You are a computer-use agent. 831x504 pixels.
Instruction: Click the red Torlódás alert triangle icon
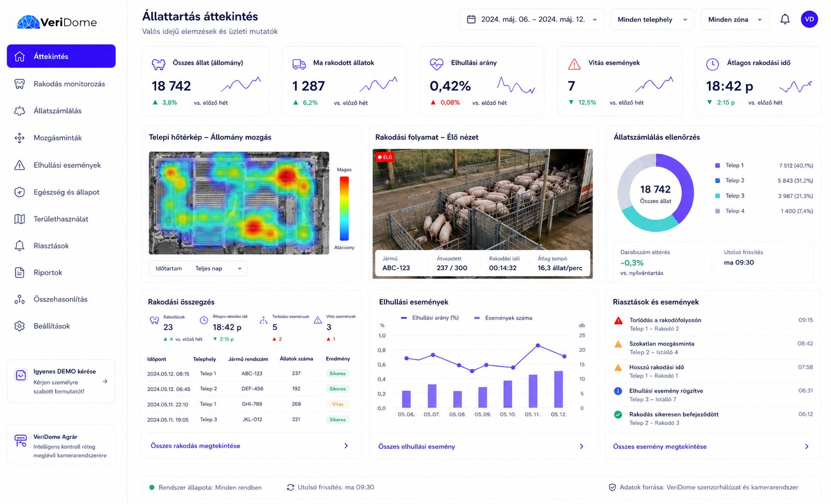618,321
